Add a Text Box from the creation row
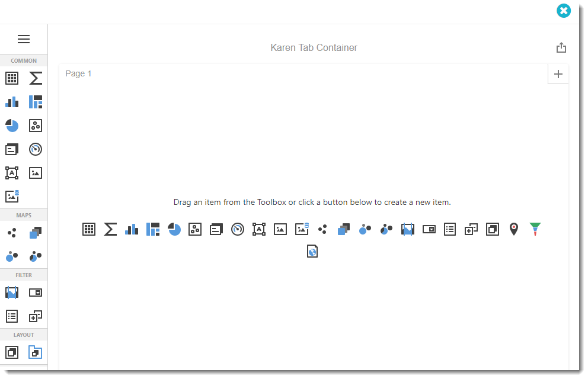Screen dimensions: 588x379 pos(258,229)
